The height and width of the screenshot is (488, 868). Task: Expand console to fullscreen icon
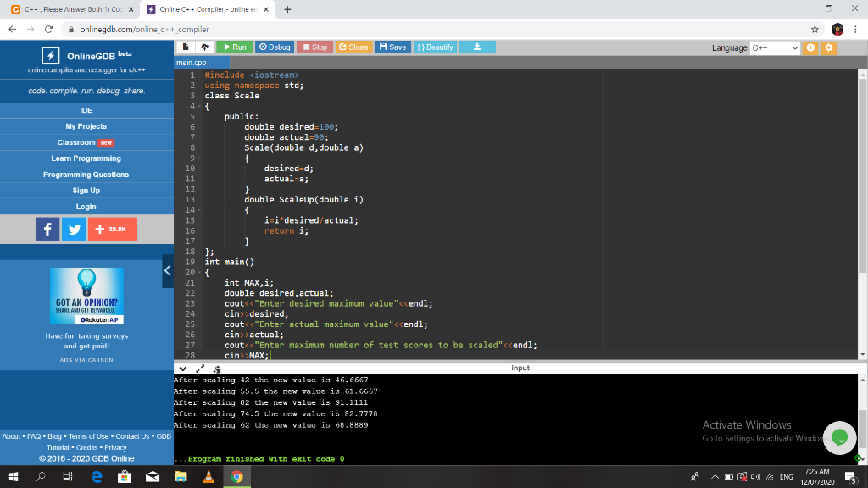click(x=200, y=369)
